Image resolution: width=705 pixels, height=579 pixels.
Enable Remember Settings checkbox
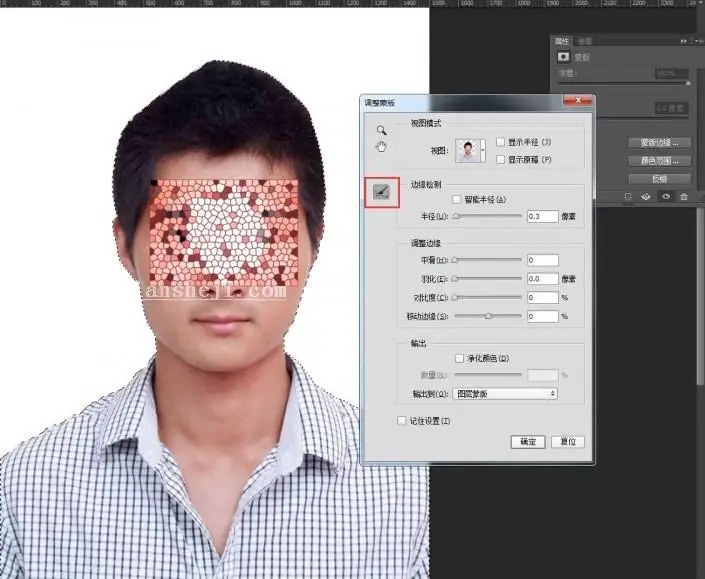[402, 421]
